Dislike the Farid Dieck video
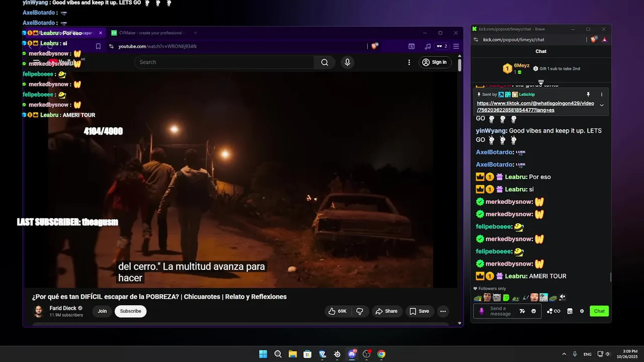644x362 pixels. [x=360, y=311]
